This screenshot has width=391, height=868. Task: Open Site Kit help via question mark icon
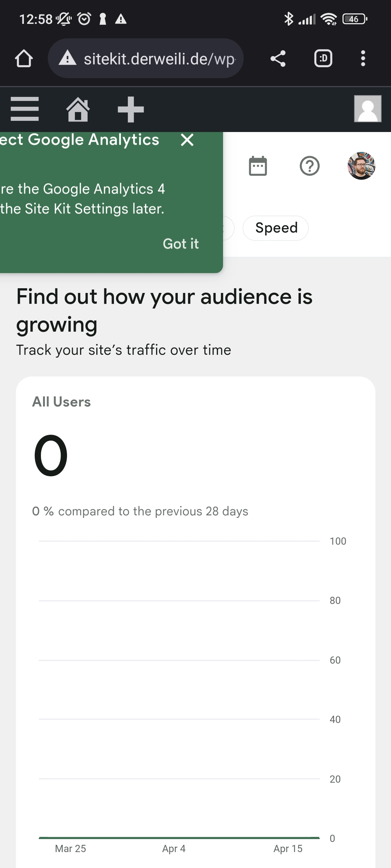pyautogui.click(x=310, y=166)
